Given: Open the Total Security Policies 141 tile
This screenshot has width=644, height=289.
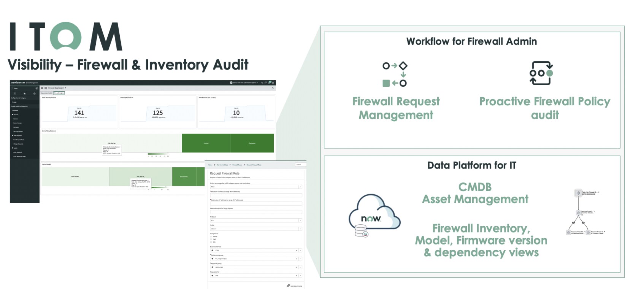Looking at the screenshot, I should pos(79,112).
